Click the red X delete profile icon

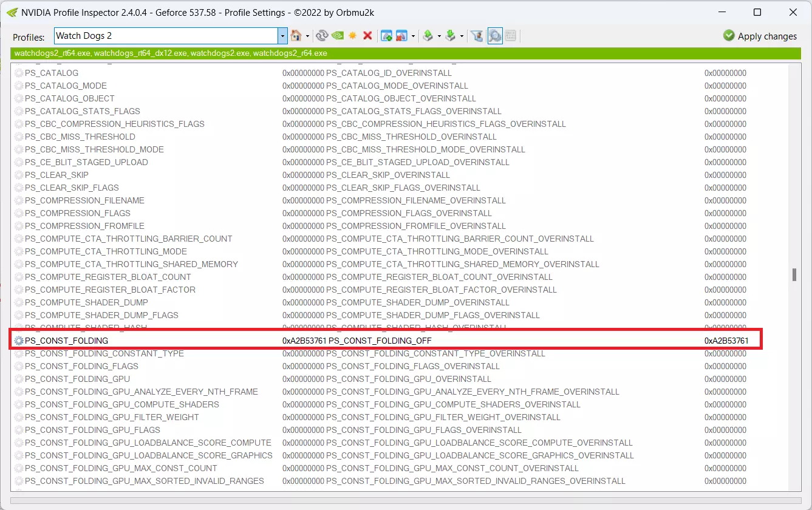(367, 36)
